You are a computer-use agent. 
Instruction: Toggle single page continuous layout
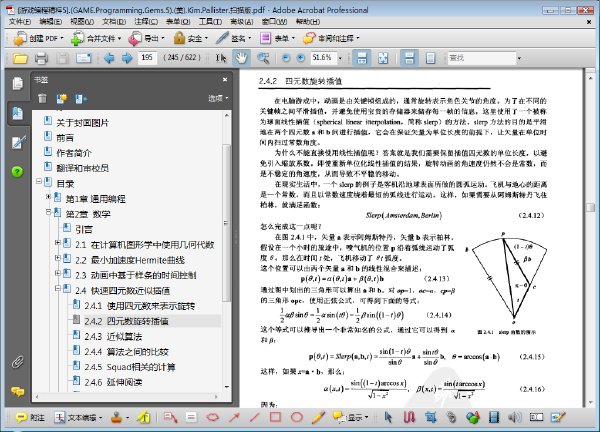pos(409,58)
